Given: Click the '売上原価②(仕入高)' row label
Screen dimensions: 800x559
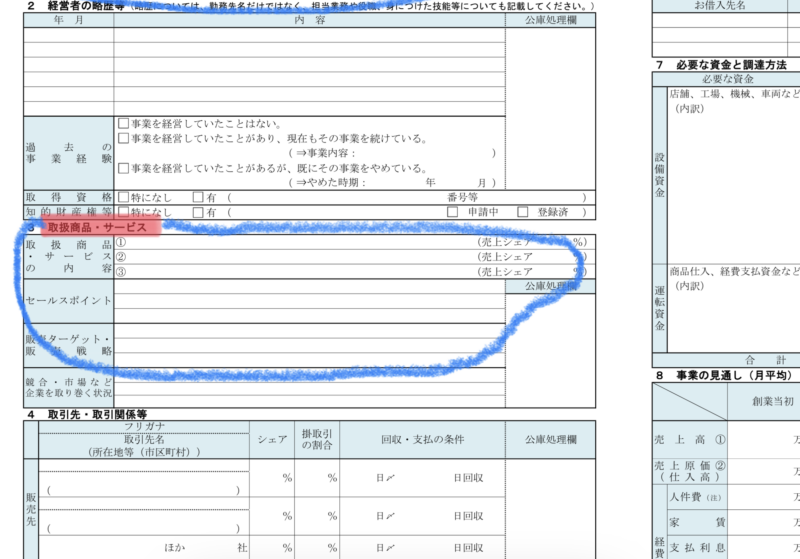Looking at the screenshot, I should point(690,471).
